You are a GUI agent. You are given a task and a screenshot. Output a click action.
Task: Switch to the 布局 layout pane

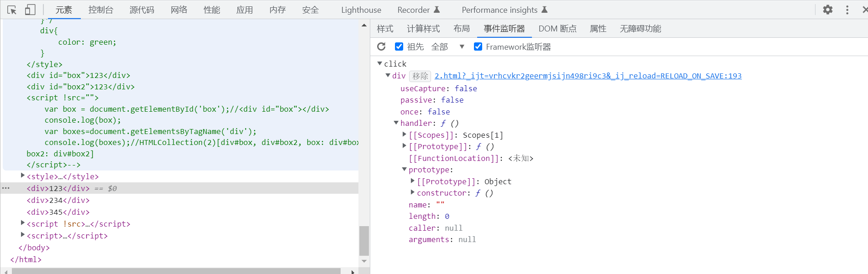click(x=462, y=29)
